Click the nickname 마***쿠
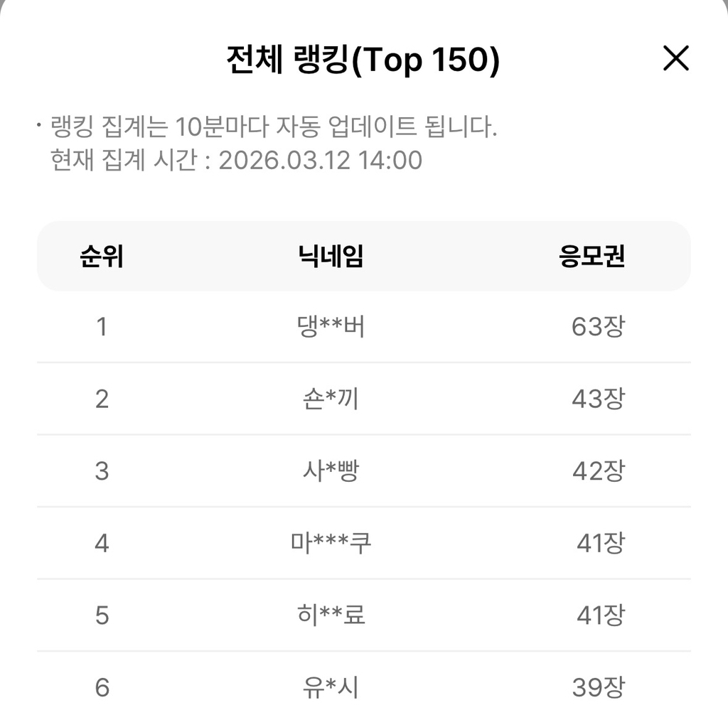The height and width of the screenshot is (715, 728). (x=331, y=543)
